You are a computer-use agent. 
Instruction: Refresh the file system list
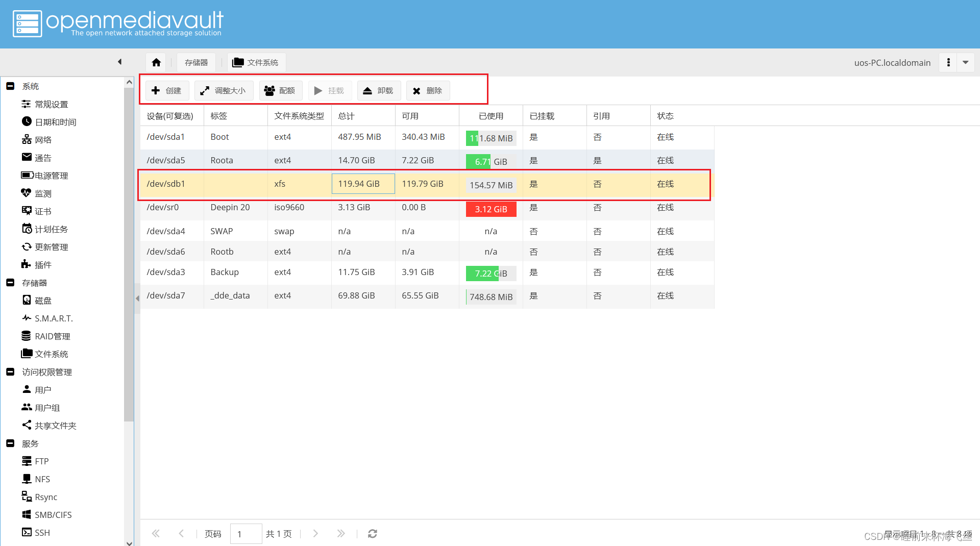pos(373,534)
